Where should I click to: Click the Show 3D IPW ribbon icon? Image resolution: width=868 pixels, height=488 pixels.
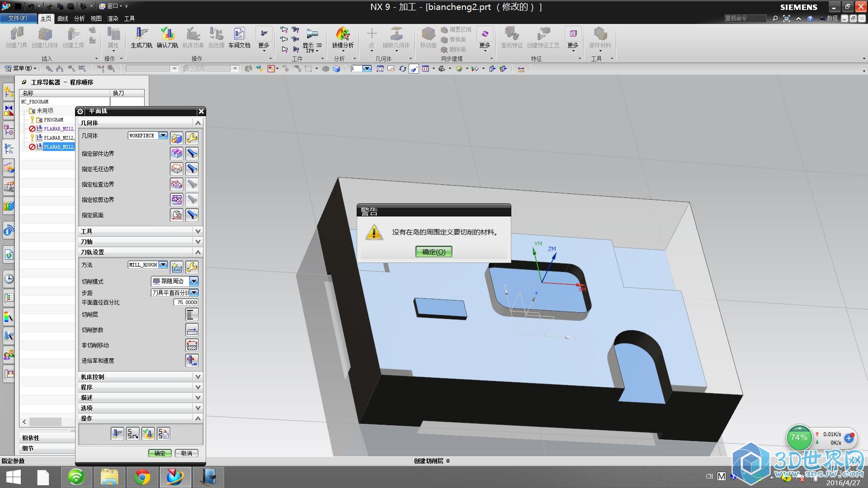point(312,40)
